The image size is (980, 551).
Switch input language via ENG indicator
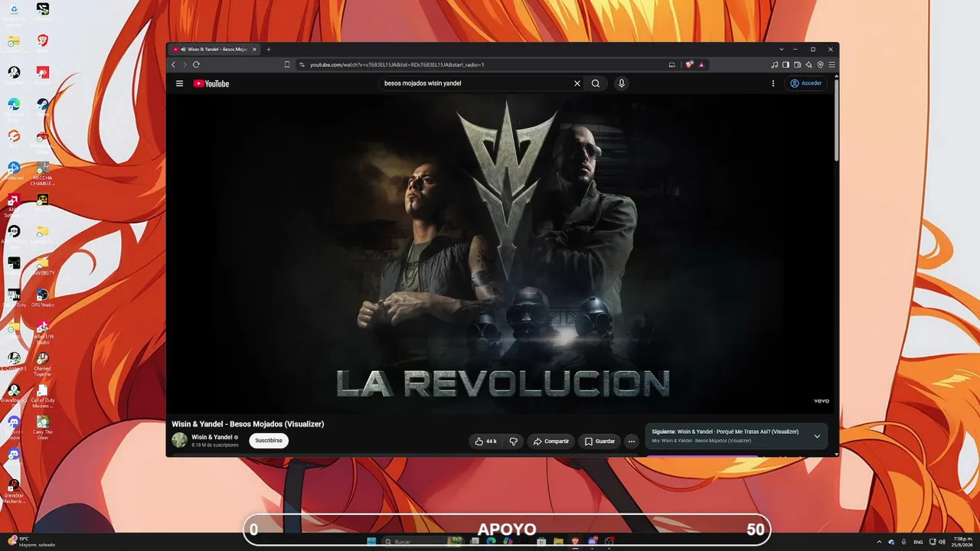[918, 542]
